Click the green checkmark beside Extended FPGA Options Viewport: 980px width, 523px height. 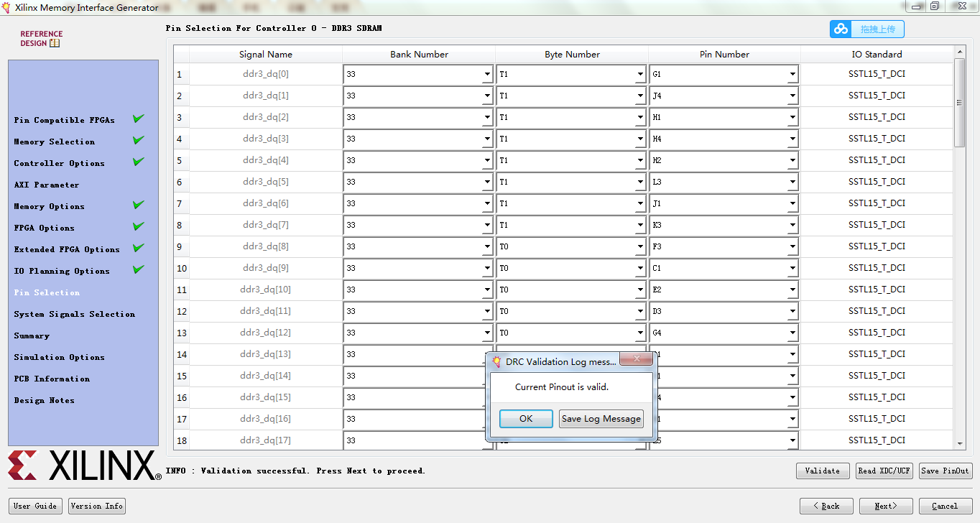pos(137,247)
